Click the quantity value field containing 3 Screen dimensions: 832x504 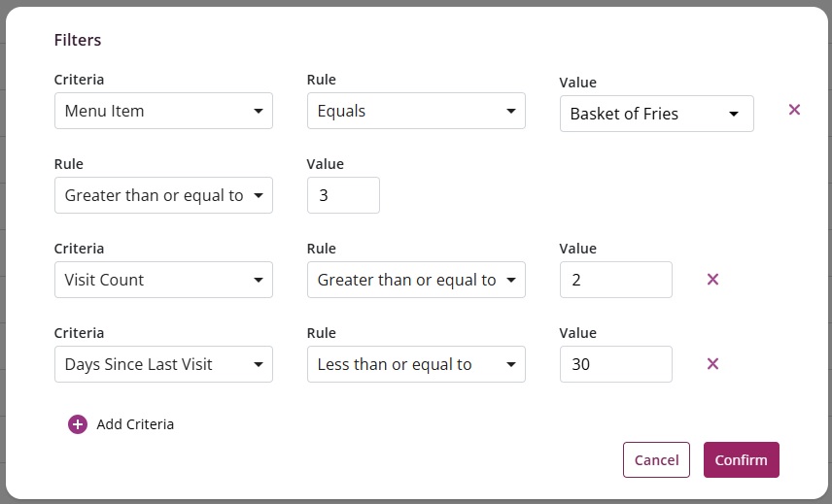tap(343, 195)
